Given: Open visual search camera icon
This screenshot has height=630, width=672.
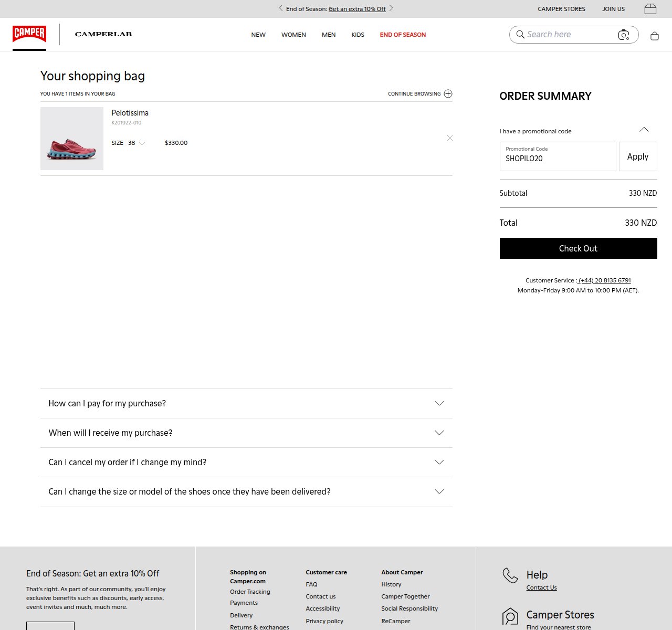Looking at the screenshot, I should pos(624,35).
